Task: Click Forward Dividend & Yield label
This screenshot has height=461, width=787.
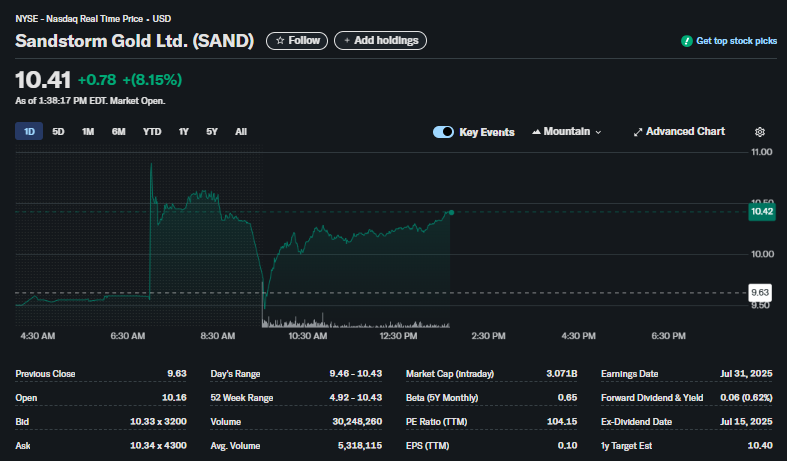Action: point(651,398)
